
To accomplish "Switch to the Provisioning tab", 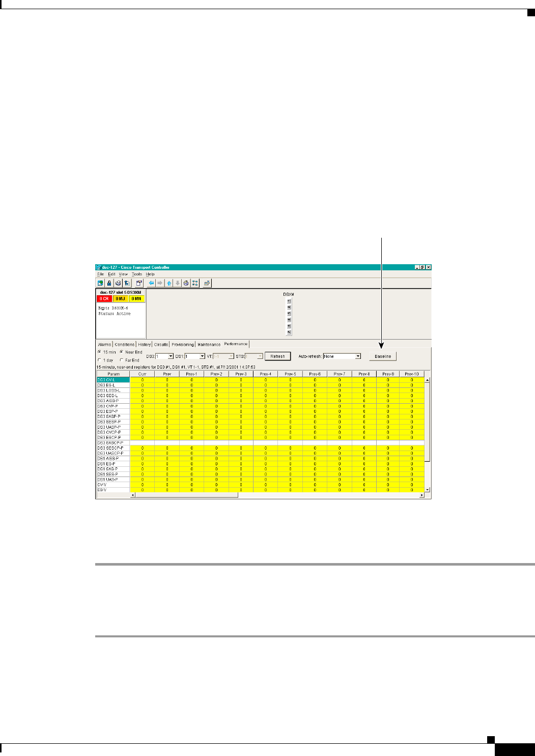I will [183, 345].
